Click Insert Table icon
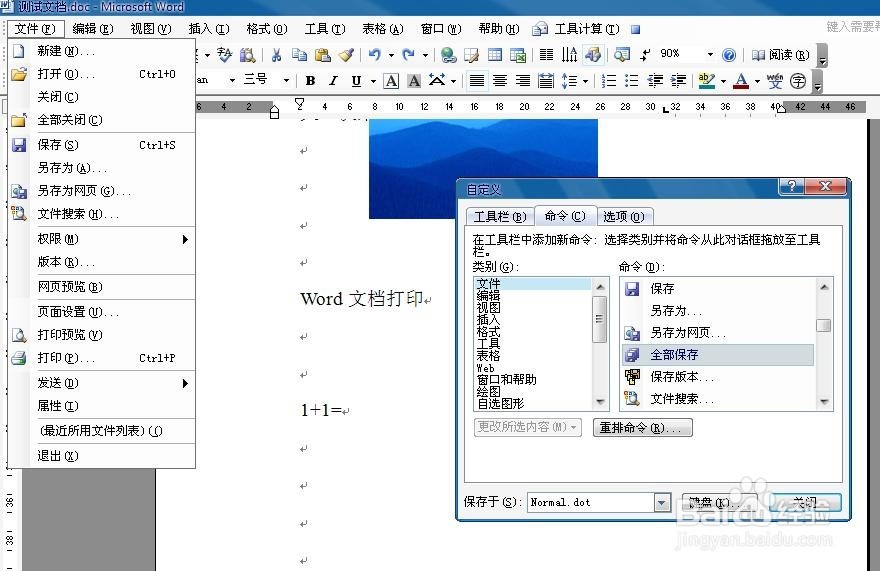Image resolution: width=880 pixels, height=571 pixels. 495,55
